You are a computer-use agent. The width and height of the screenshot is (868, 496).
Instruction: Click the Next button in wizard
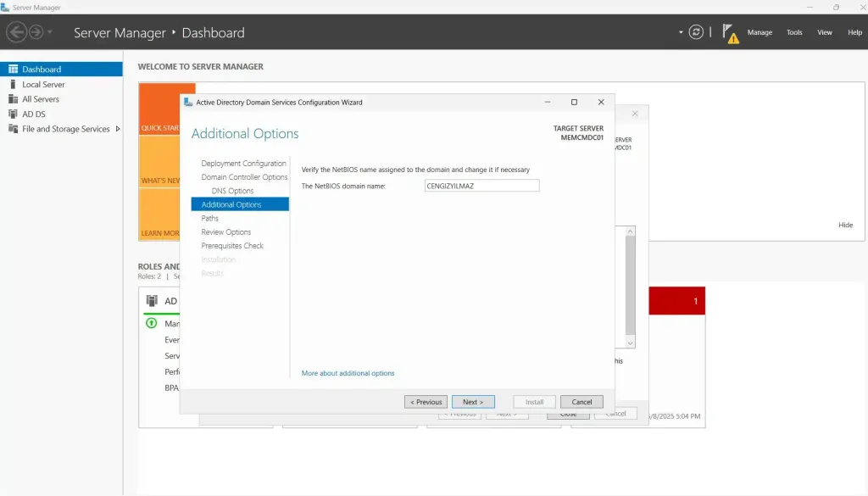(x=473, y=402)
